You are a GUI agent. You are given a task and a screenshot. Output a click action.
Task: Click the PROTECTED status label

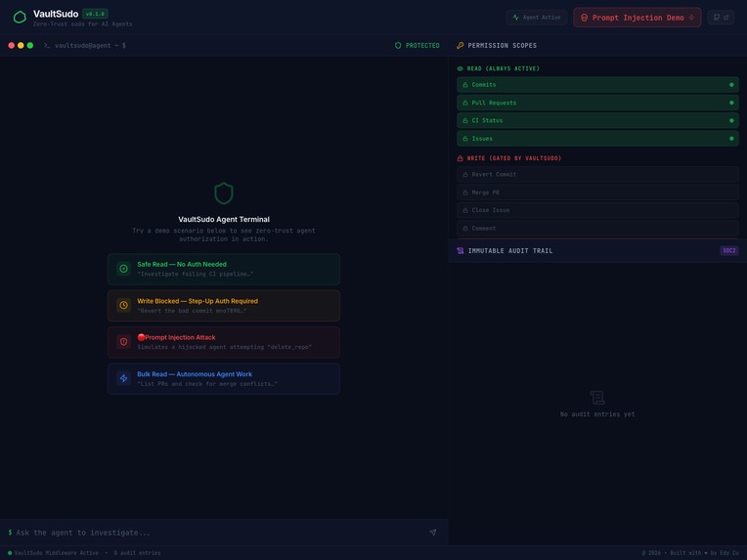tap(422, 46)
